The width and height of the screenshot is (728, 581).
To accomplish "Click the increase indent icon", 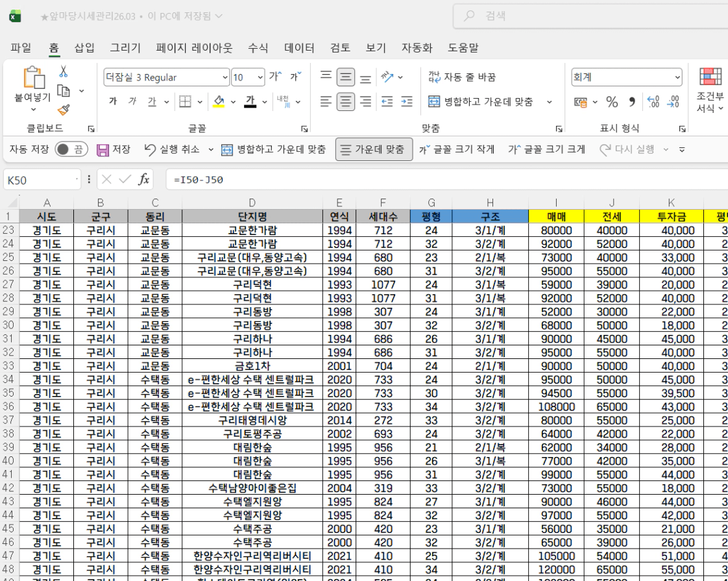I will [x=407, y=102].
